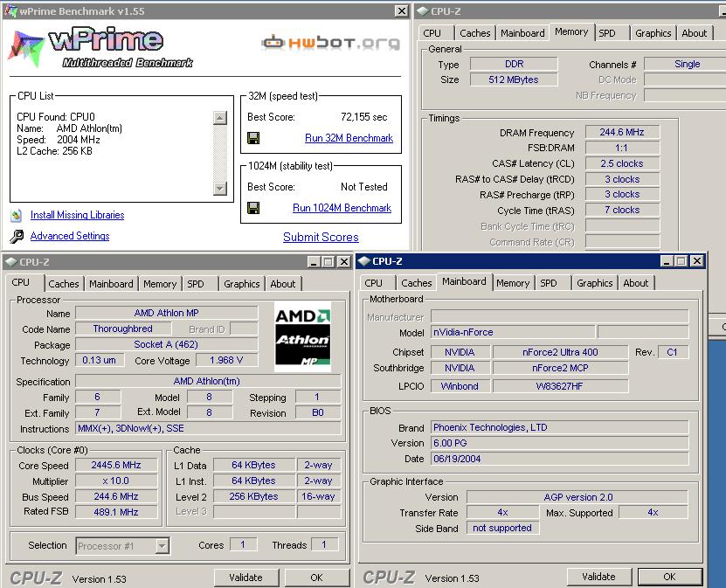Switch to the SPD tab in Memory window

click(606, 33)
